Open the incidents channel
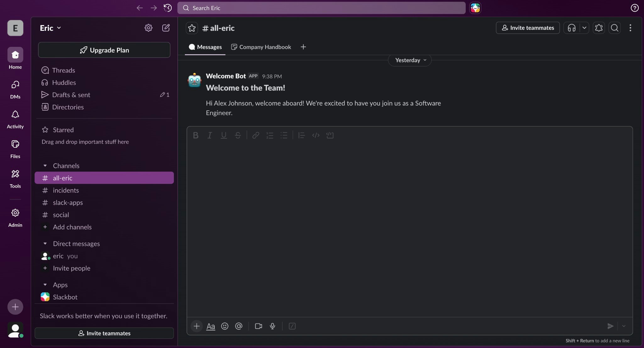 66,190
